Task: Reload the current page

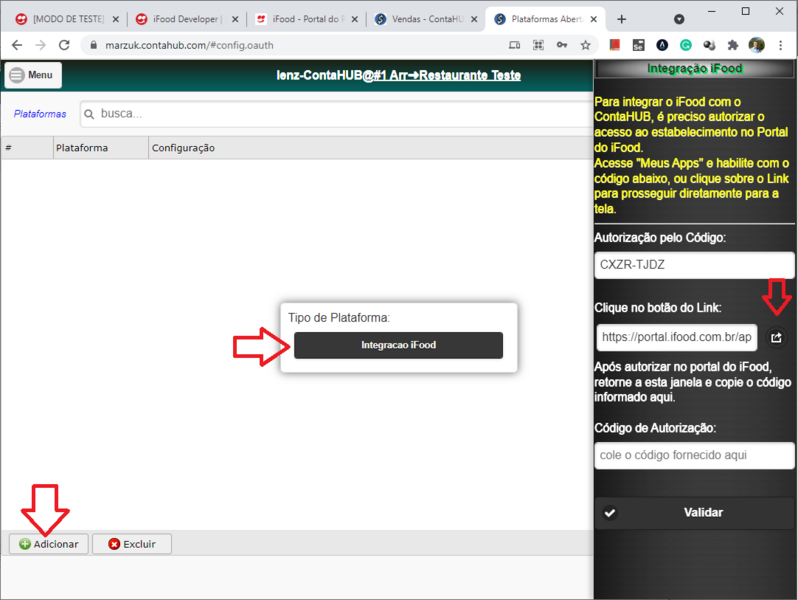Action: (64, 45)
